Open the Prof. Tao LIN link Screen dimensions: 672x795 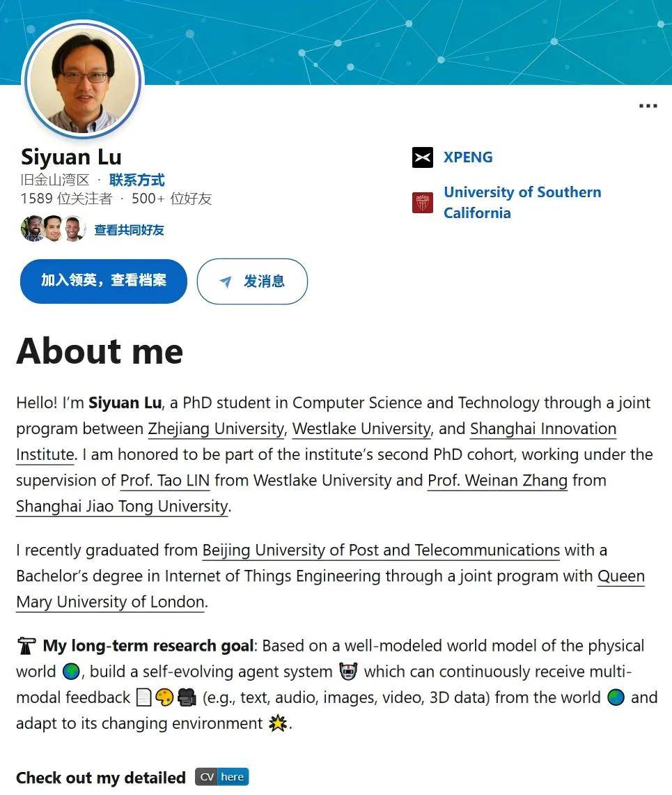(165, 481)
